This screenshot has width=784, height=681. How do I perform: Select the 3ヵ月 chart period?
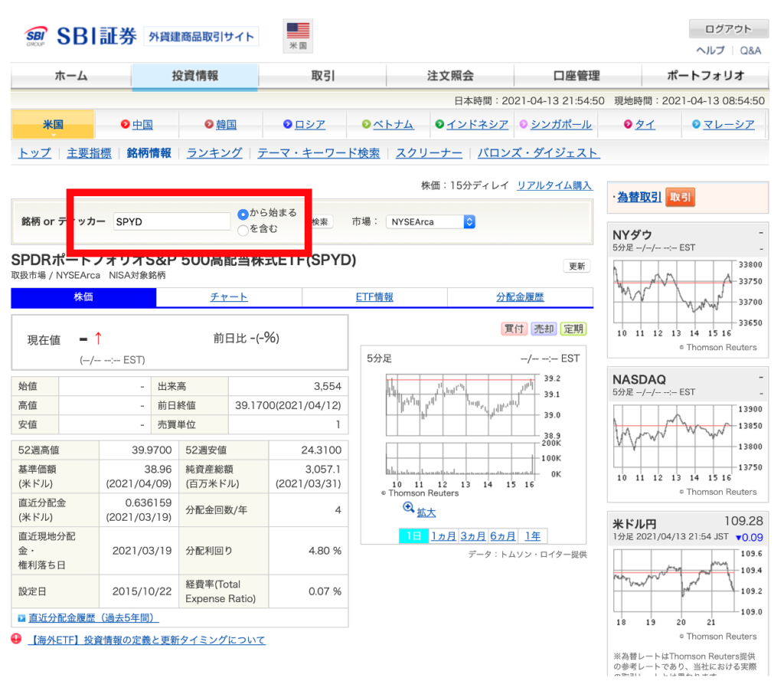[473, 536]
